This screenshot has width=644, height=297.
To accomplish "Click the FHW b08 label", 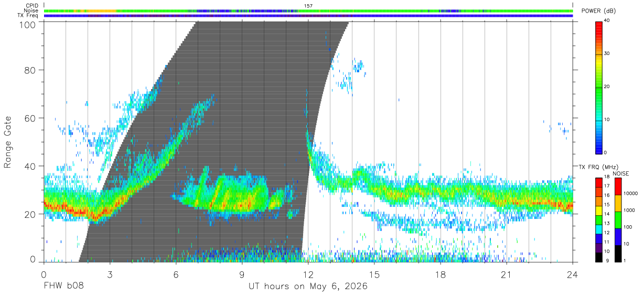I will tap(63, 287).
